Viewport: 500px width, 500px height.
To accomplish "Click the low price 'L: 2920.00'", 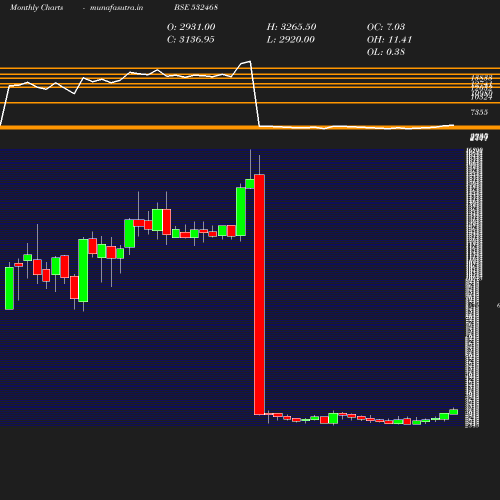I will pos(291,39).
